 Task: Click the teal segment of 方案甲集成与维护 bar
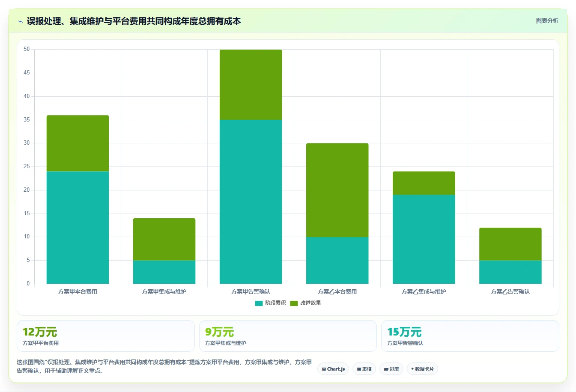tap(164, 272)
